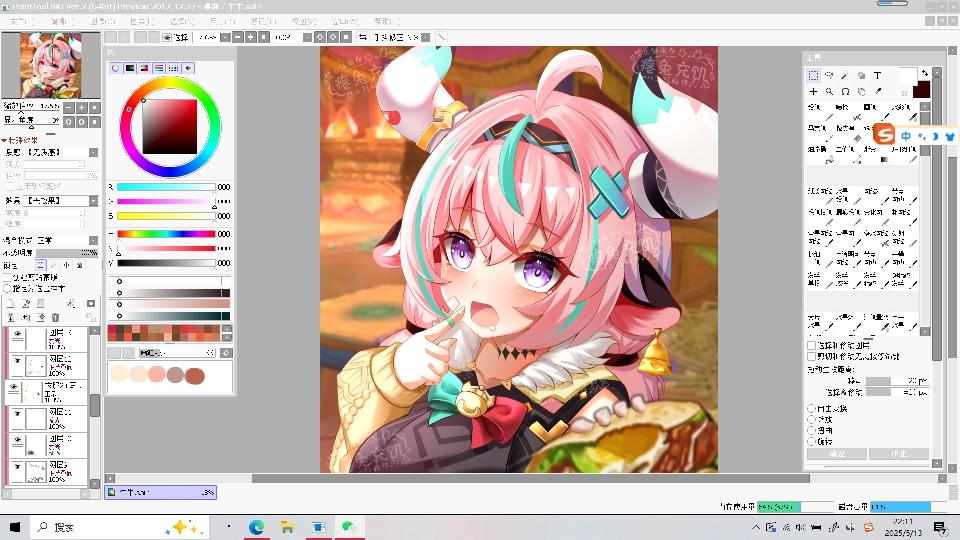960x540 pixels.
Task: Hide the currently selected layer's eye icon
Action: [x=13, y=388]
